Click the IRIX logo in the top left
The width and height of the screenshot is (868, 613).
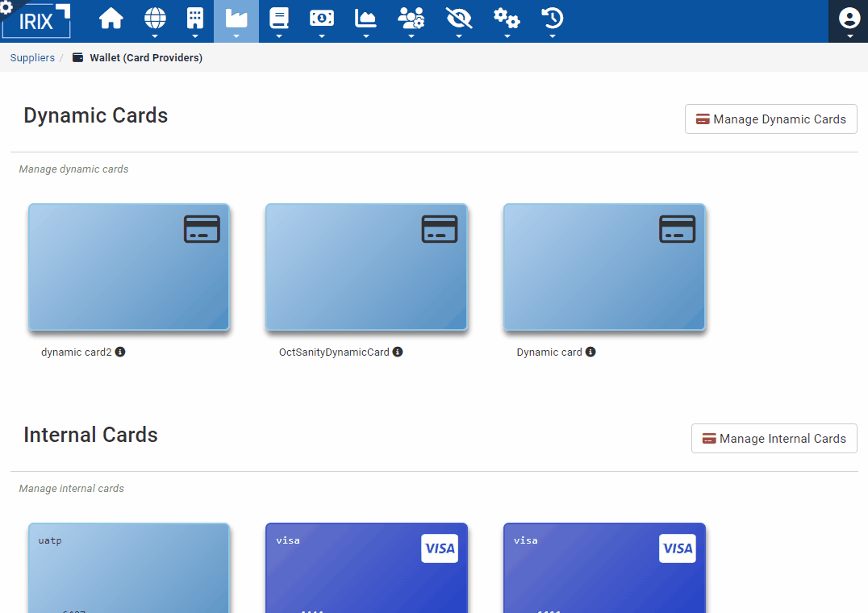pyautogui.click(x=35, y=21)
